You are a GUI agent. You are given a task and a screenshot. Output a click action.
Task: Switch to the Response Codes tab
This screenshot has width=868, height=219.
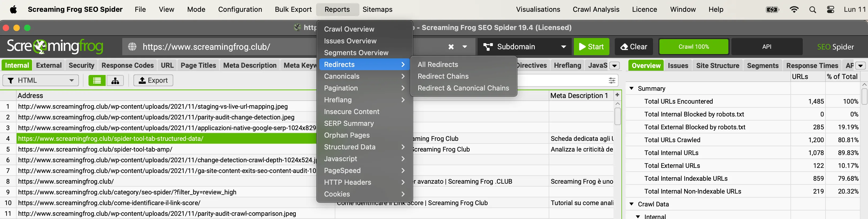pyautogui.click(x=127, y=66)
